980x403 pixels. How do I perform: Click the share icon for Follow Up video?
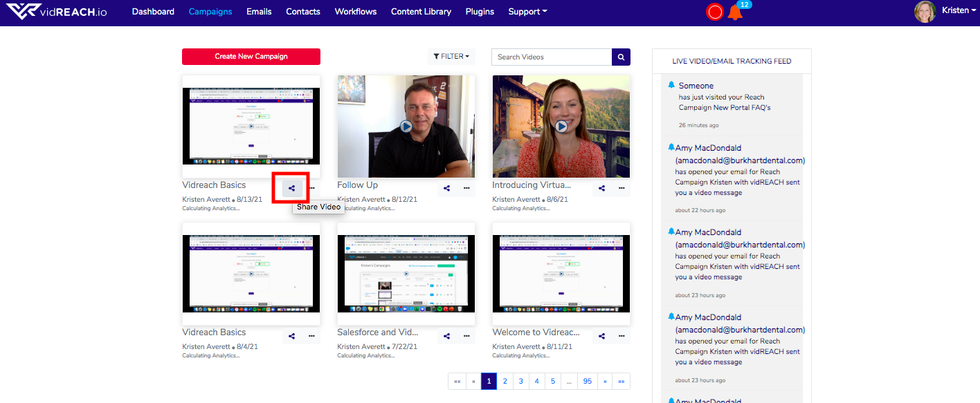(447, 188)
